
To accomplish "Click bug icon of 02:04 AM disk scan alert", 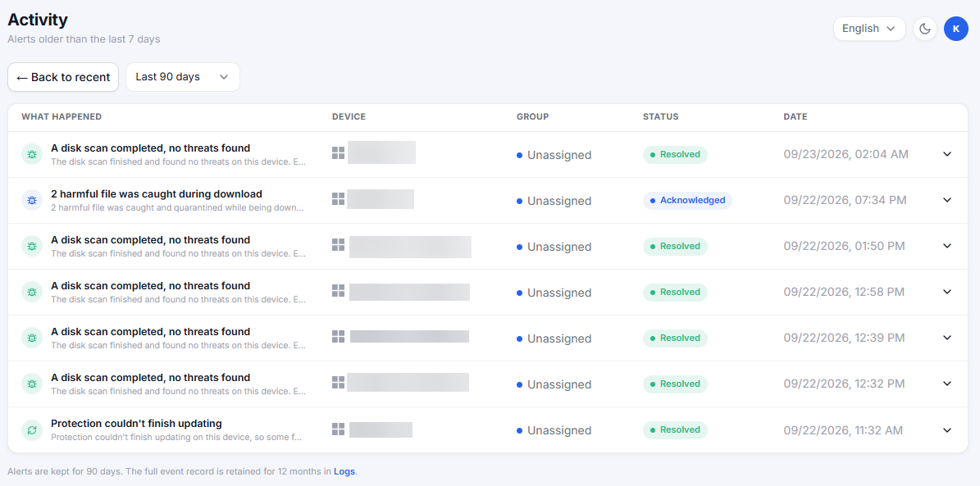I will 32,154.
